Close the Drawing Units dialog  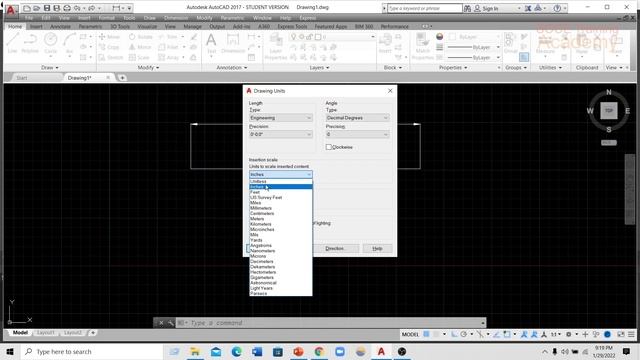point(390,91)
